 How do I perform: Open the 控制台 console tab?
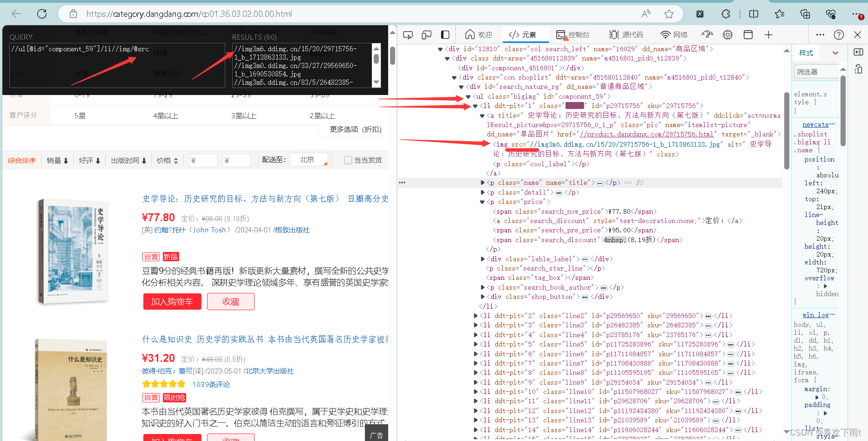[573, 35]
